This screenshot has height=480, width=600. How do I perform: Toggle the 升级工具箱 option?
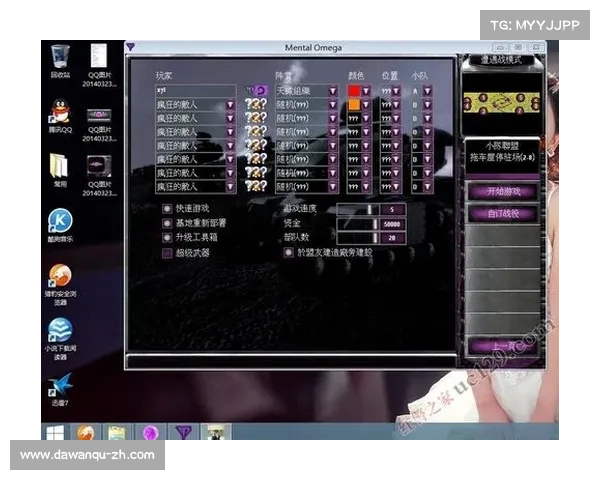[167, 237]
